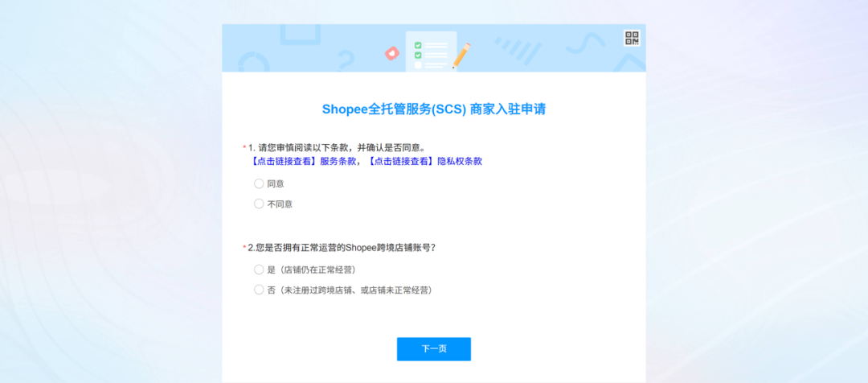Viewport: 868px width, 383px height.
Task: Open the QR code icon in banner
Action: [x=632, y=38]
